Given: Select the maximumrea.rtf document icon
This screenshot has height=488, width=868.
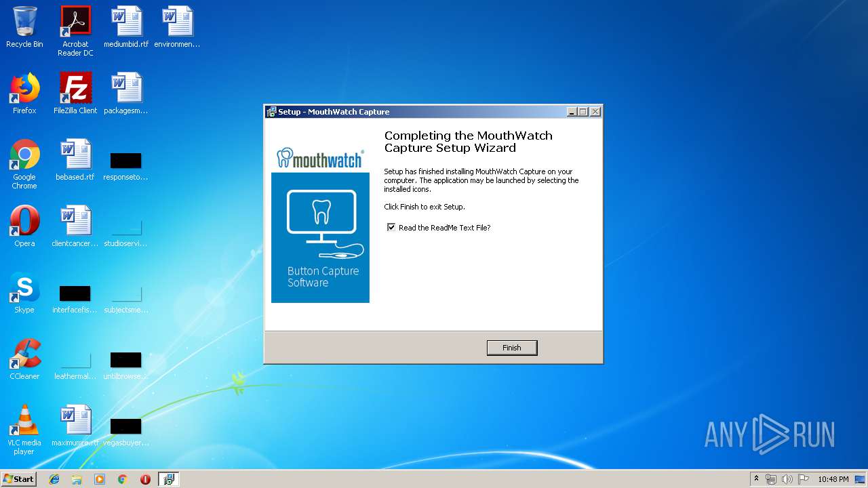Looking at the screenshot, I should coord(75,426).
